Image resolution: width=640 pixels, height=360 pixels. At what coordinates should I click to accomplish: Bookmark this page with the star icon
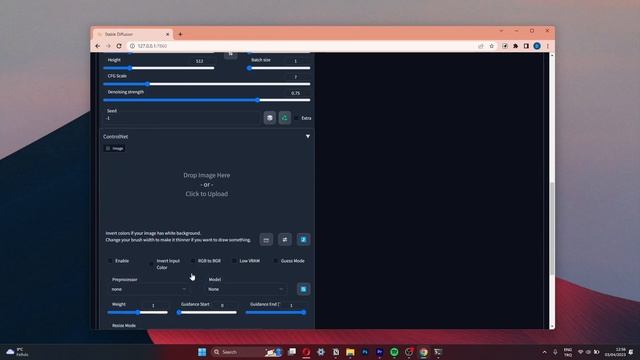click(491, 46)
